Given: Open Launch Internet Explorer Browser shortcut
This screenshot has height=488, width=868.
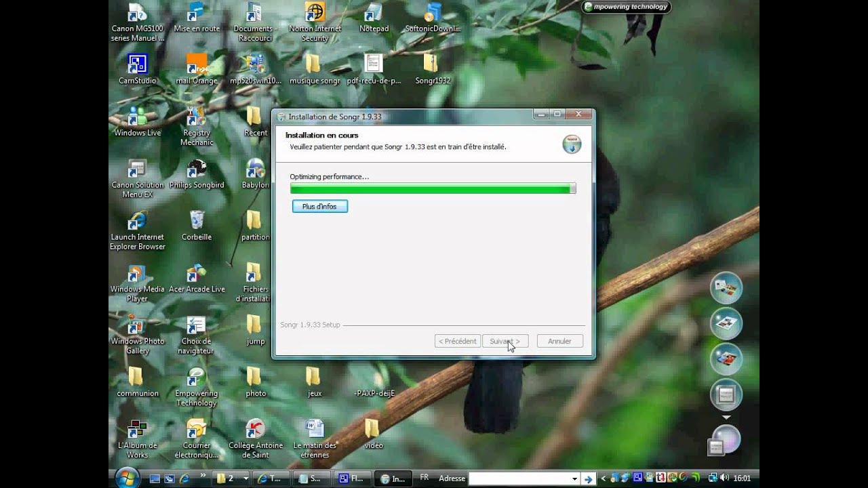Looking at the screenshot, I should coord(137,231).
